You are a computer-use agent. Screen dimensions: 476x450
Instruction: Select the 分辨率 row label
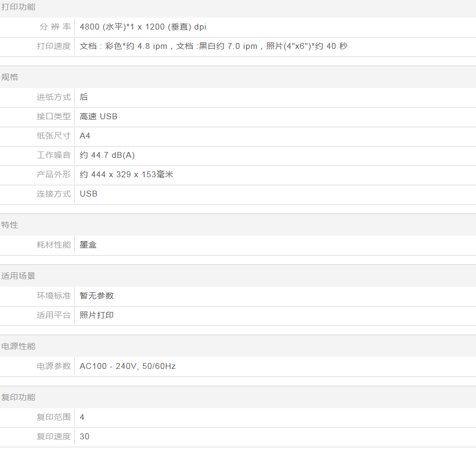pyautogui.click(x=55, y=27)
